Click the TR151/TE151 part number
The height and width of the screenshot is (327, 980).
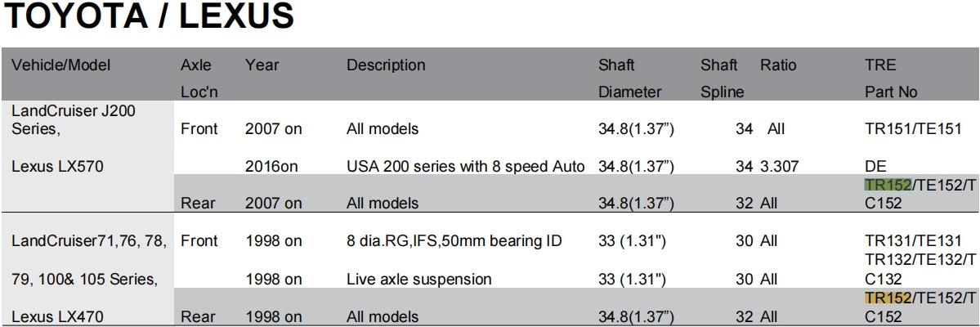click(914, 129)
